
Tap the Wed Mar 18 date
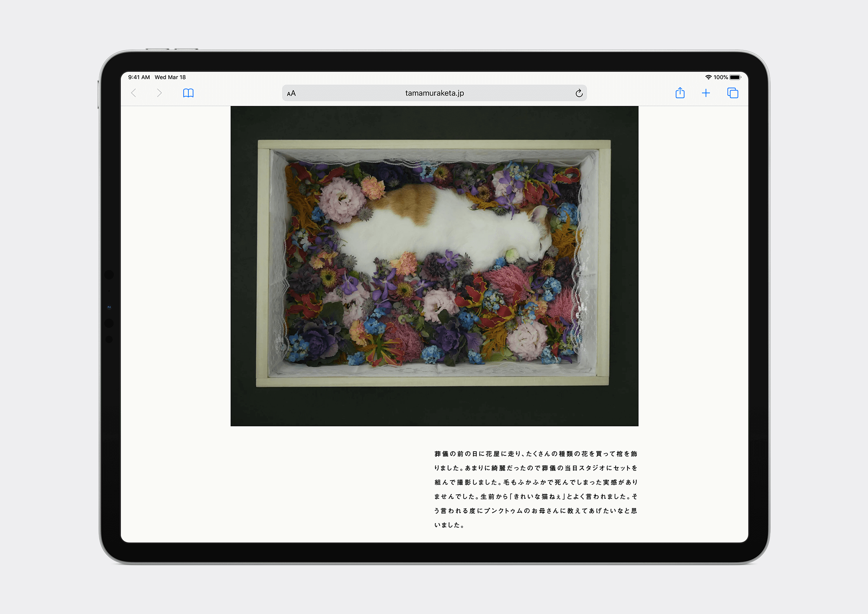[x=170, y=77]
